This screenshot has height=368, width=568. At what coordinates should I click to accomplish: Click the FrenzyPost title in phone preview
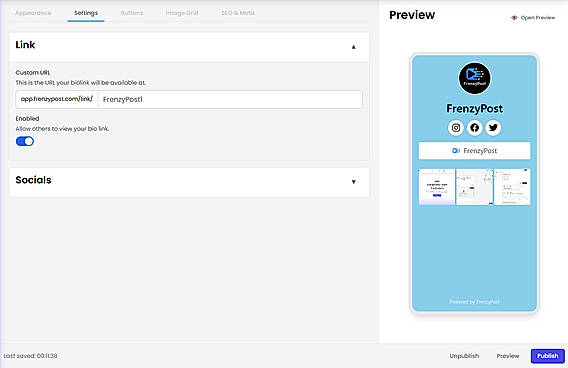pyautogui.click(x=475, y=108)
